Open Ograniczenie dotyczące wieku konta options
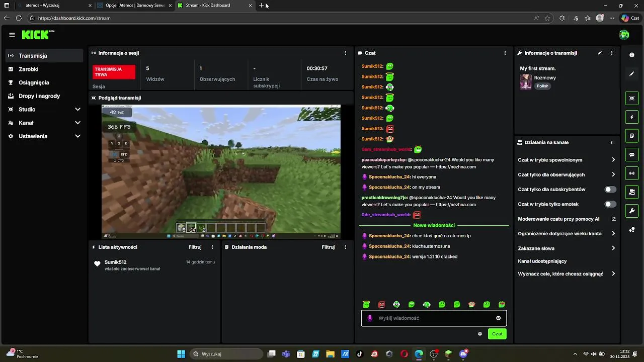The image size is (644, 362). pos(567,233)
